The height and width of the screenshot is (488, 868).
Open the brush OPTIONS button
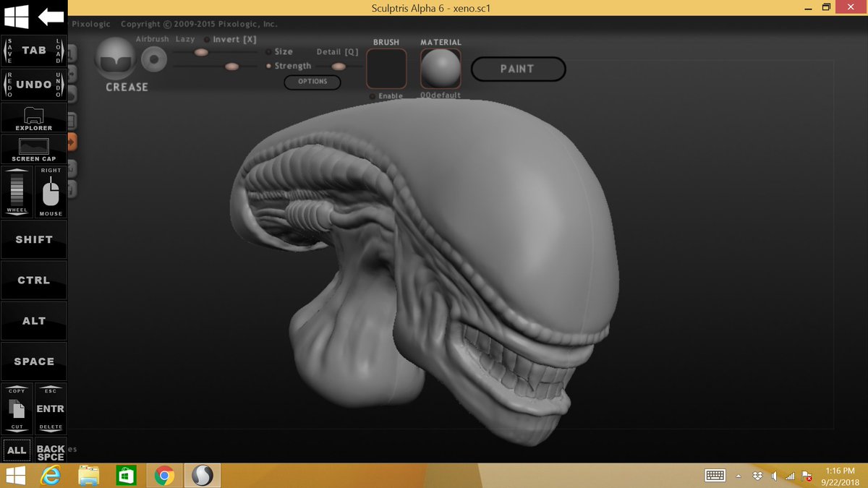[x=312, y=82]
